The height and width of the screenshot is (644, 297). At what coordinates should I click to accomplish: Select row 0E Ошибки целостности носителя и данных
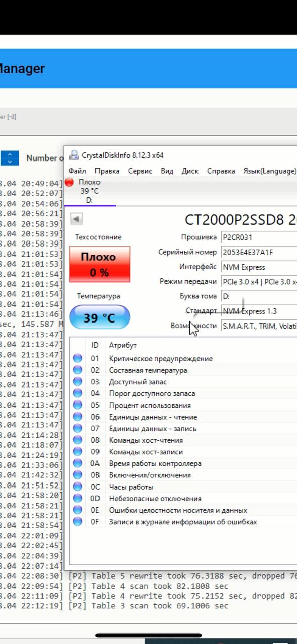coord(183,510)
